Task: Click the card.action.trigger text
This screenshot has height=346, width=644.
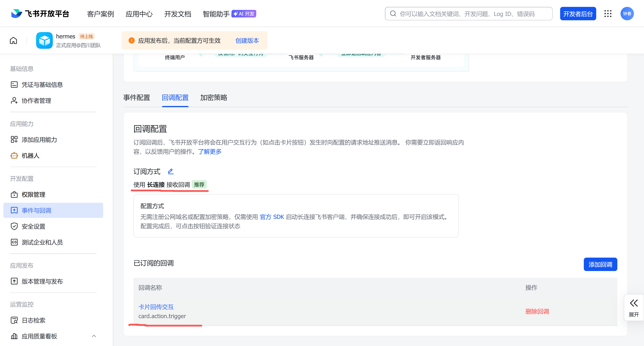Action: tap(162, 316)
